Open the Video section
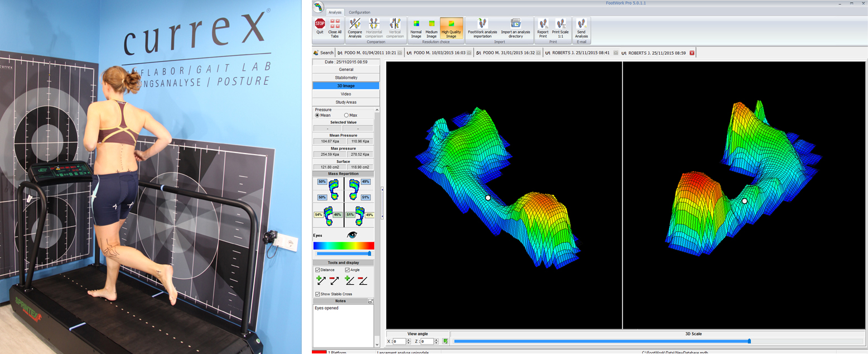The image size is (868, 354). pyautogui.click(x=346, y=94)
